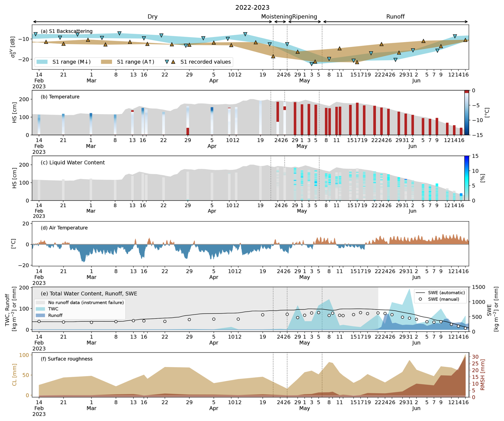Click the 2022-2023 figure title
Viewport: 504px width, 421px height.
(252, 7)
